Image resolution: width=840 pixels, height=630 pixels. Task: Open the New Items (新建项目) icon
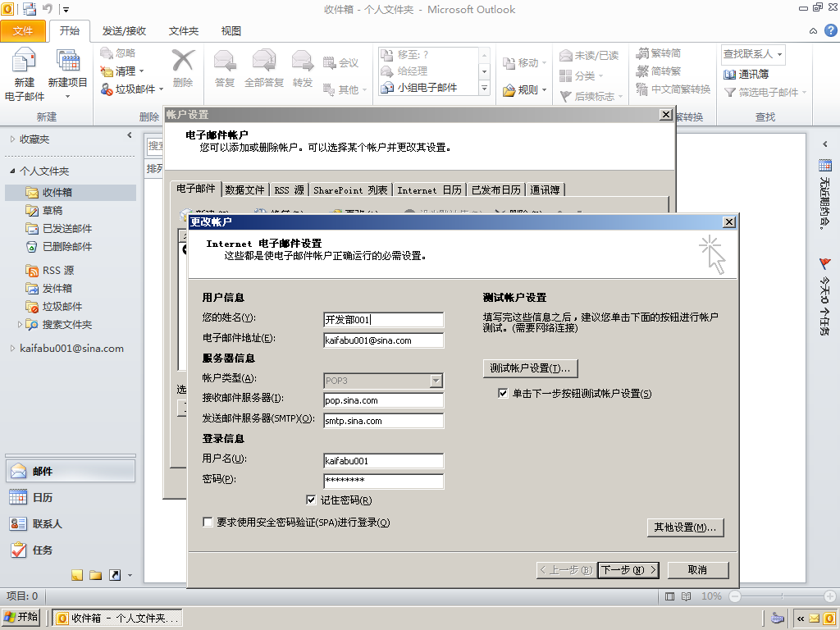(x=68, y=60)
